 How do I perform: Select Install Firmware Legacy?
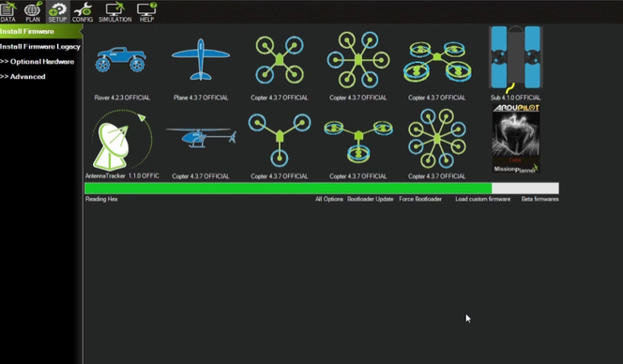coord(40,47)
